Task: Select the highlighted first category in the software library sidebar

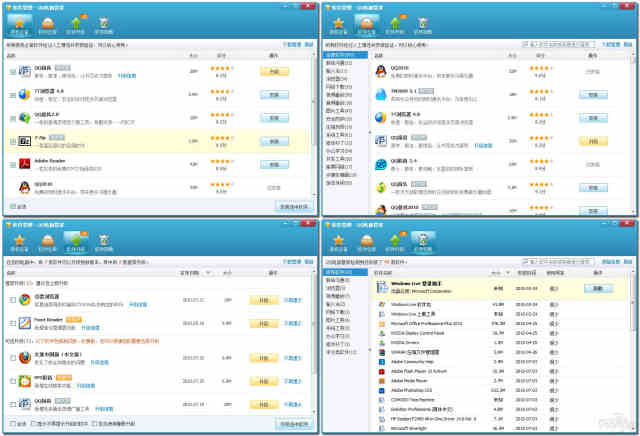Action: (x=345, y=55)
